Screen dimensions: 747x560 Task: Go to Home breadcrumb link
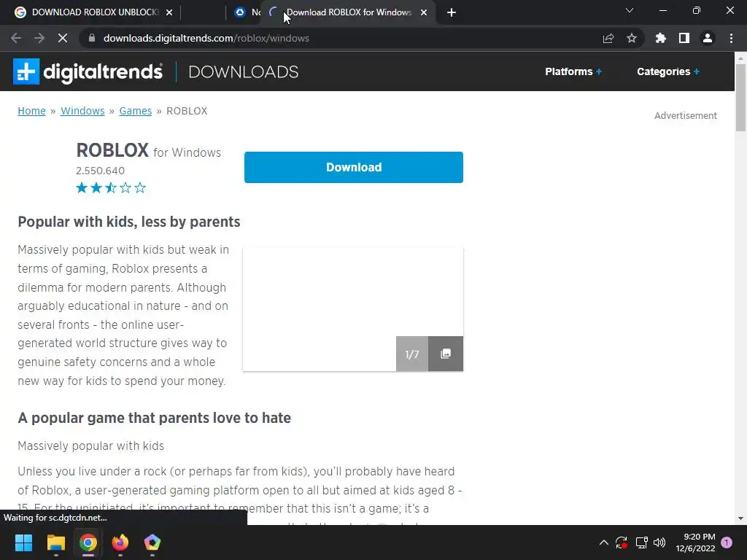pos(31,111)
